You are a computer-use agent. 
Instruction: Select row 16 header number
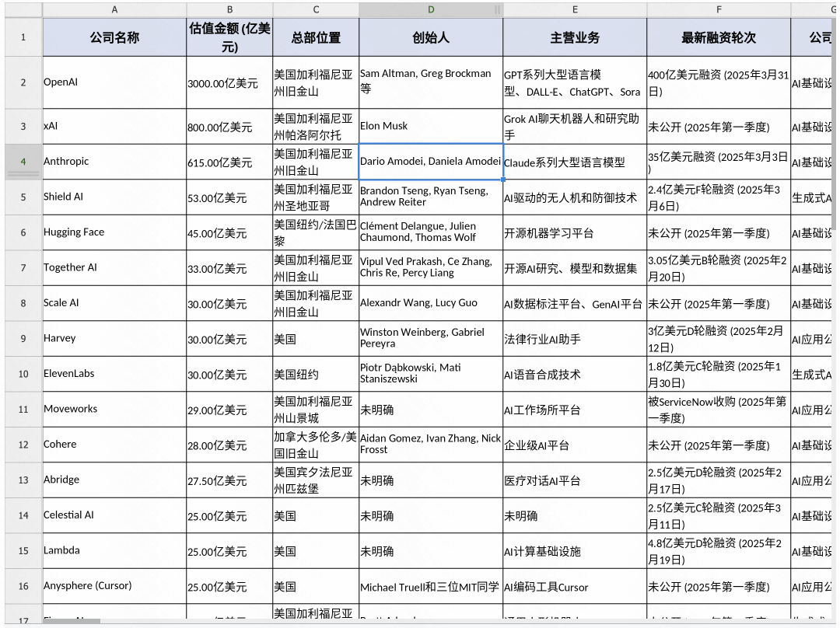click(23, 586)
